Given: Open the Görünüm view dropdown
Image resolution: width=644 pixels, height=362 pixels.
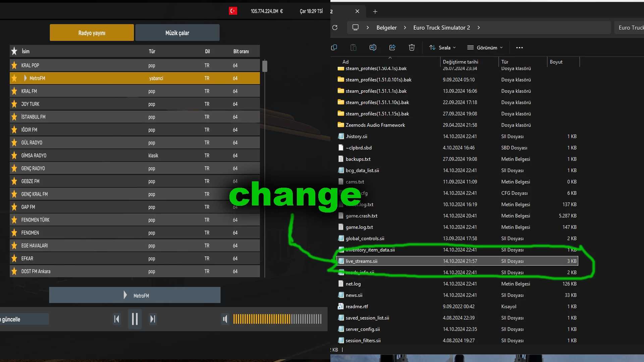Looking at the screenshot, I should (485, 48).
